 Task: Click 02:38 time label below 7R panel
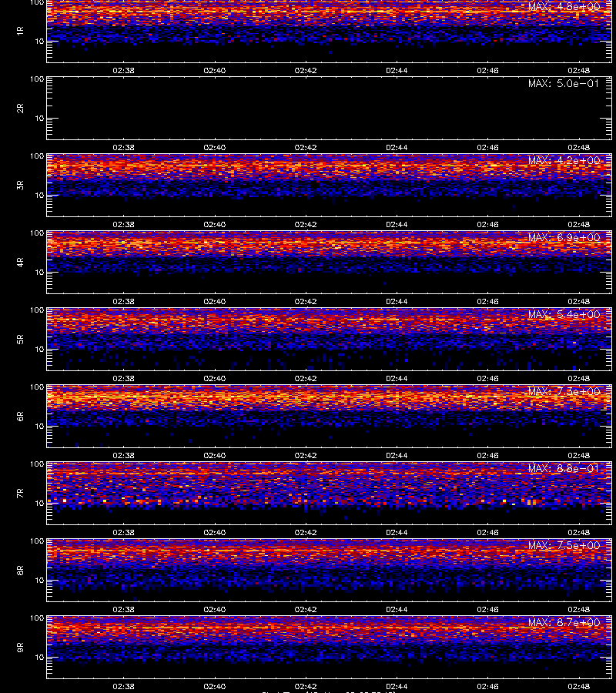(x=123, y=532)
